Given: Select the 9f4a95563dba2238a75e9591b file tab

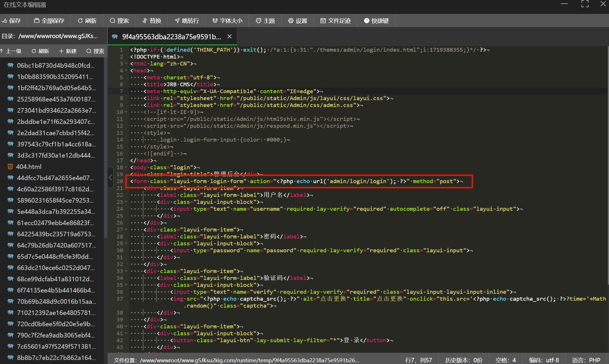Looking at the screenshot, I should 171,37.
